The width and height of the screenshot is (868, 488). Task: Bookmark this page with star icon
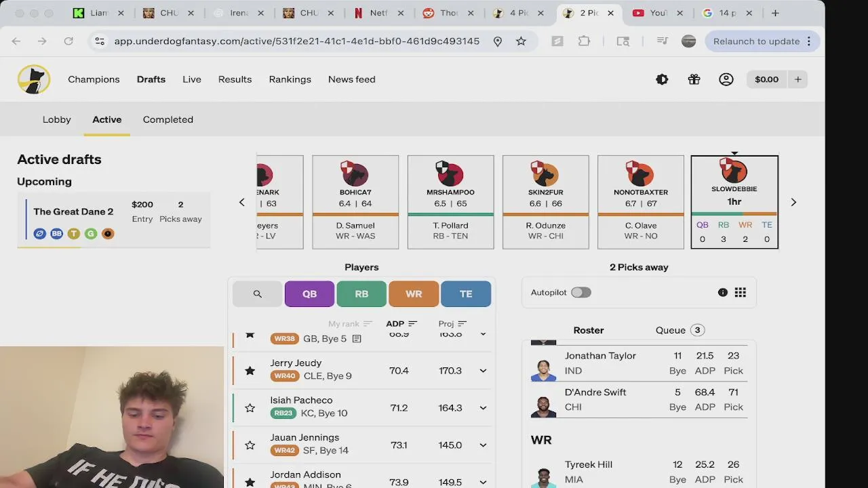point(521,41)
